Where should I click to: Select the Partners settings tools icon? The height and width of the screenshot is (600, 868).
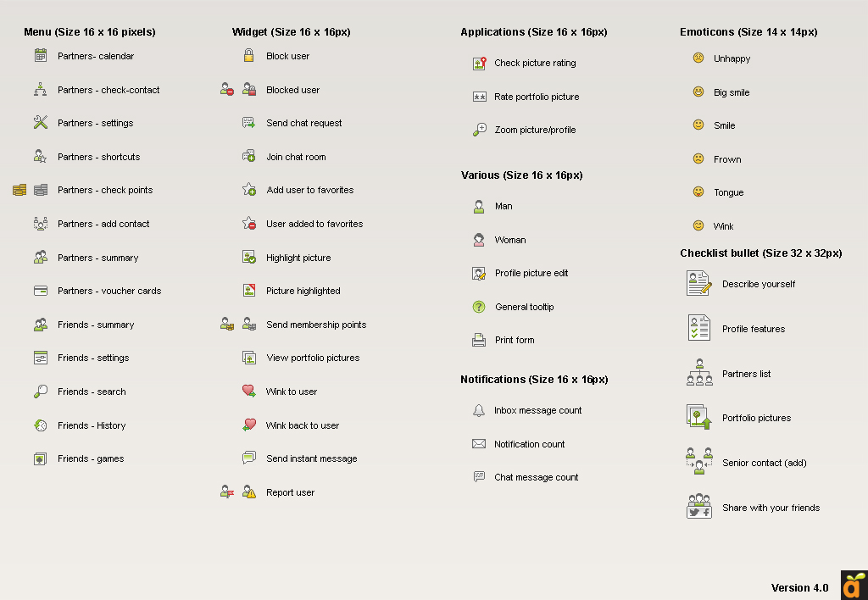[x=41, y=123]
